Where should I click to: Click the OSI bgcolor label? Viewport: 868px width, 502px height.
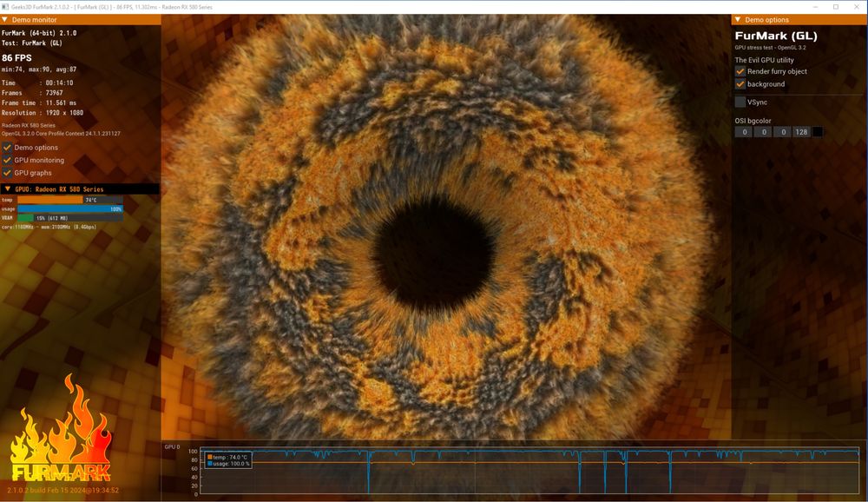click(x=753, y=121)
